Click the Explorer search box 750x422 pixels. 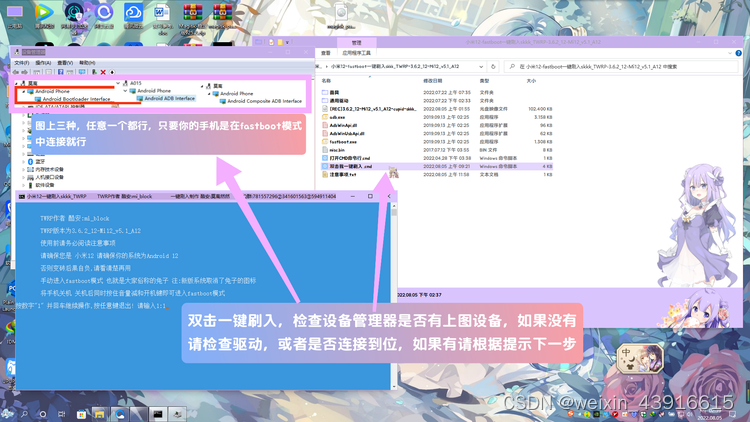(621, 67)
